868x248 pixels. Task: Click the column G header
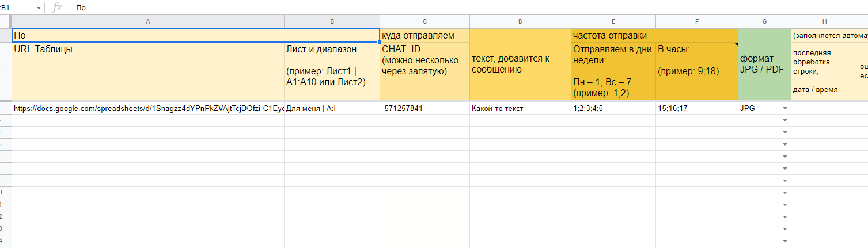point(764,21)
